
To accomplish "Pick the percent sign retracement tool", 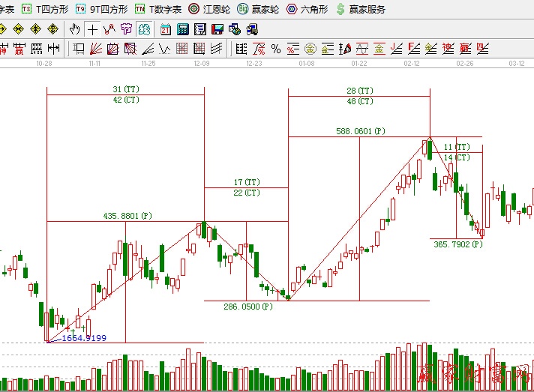I will (276, 49).
